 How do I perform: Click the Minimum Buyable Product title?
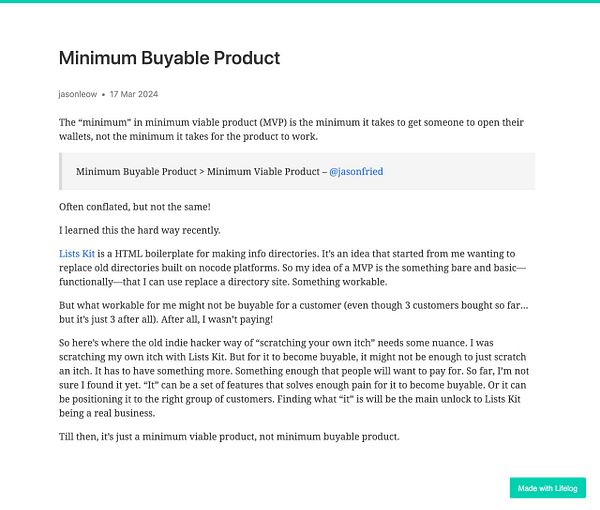click(169, 58)
